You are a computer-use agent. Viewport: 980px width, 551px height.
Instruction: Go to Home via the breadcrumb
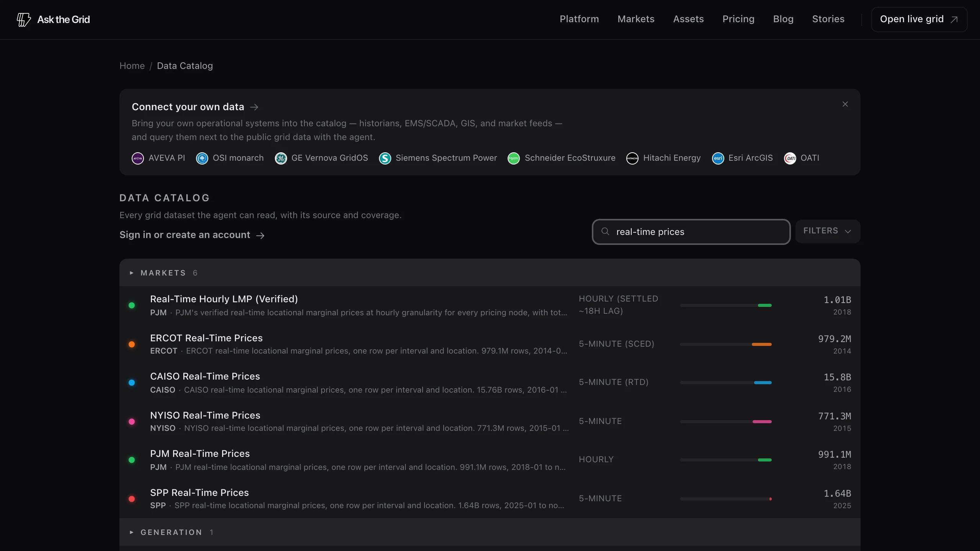(x=132, y=66)
